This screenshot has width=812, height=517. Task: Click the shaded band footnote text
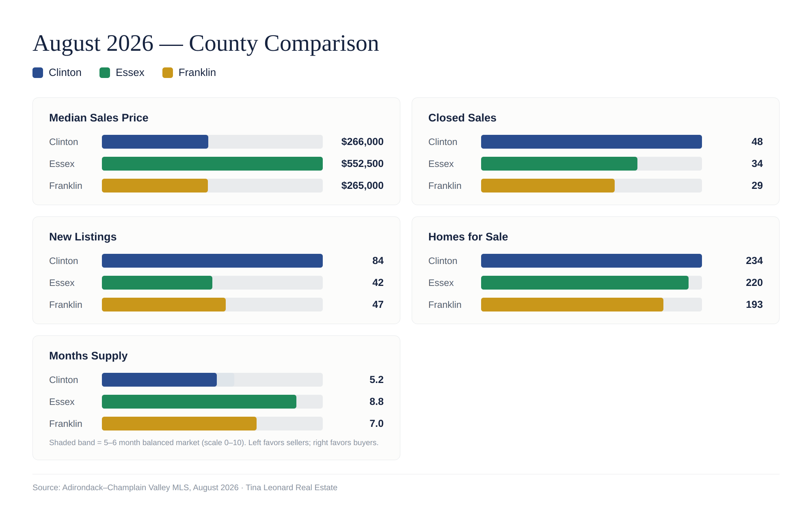pyautogui.click(x=214, y=443)
